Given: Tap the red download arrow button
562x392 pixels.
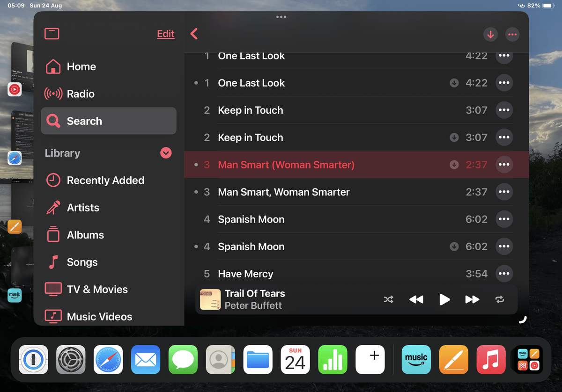Looking at the screenshot, I should (x=490, y=35).
